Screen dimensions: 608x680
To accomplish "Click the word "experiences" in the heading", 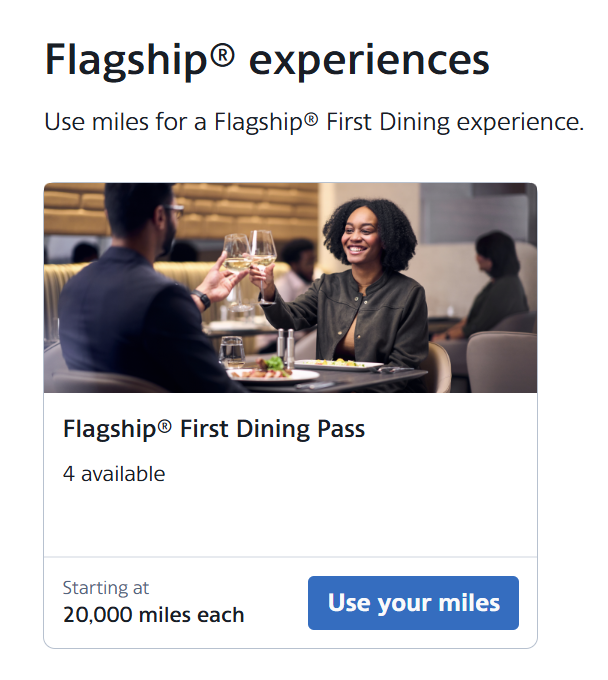I will (369, 62).
